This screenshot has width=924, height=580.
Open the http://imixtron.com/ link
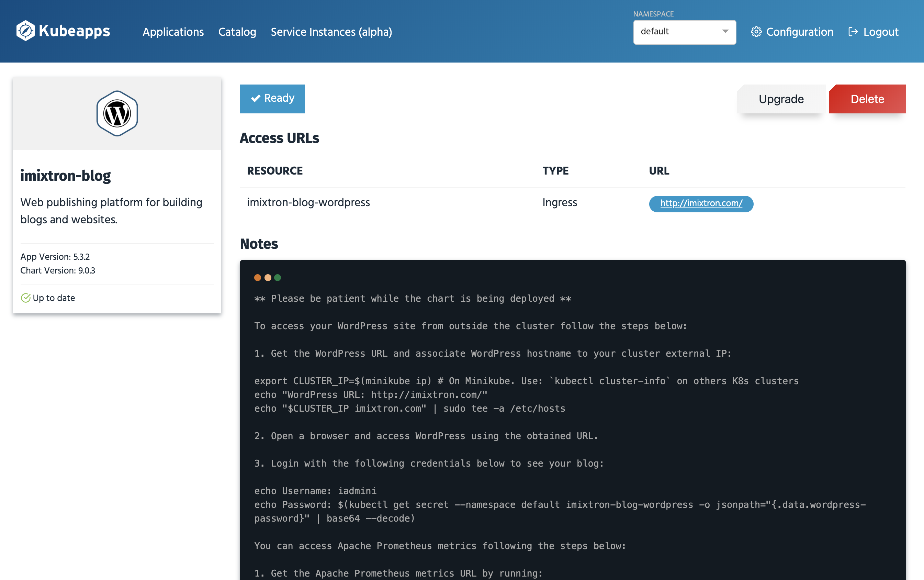point(701,204)
